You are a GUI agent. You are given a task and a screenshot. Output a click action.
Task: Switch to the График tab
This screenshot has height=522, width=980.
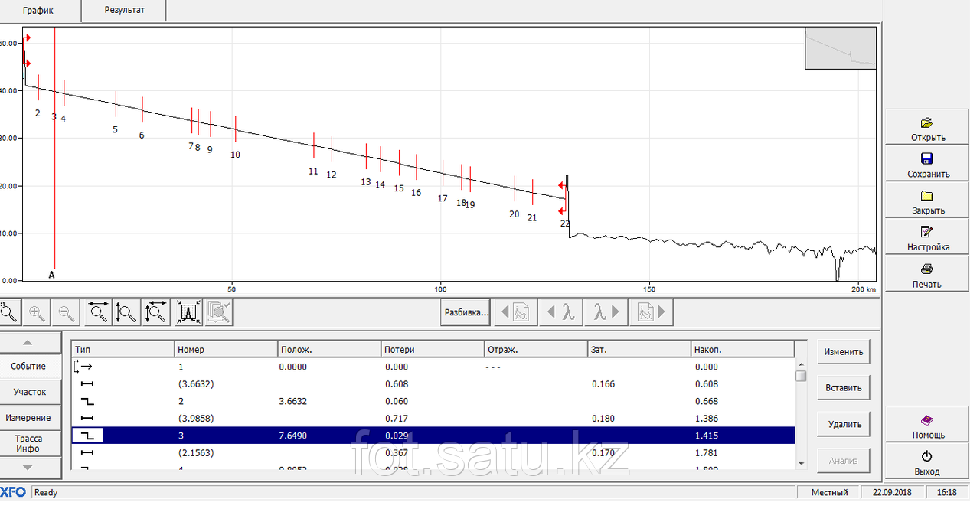pos(40,11)
